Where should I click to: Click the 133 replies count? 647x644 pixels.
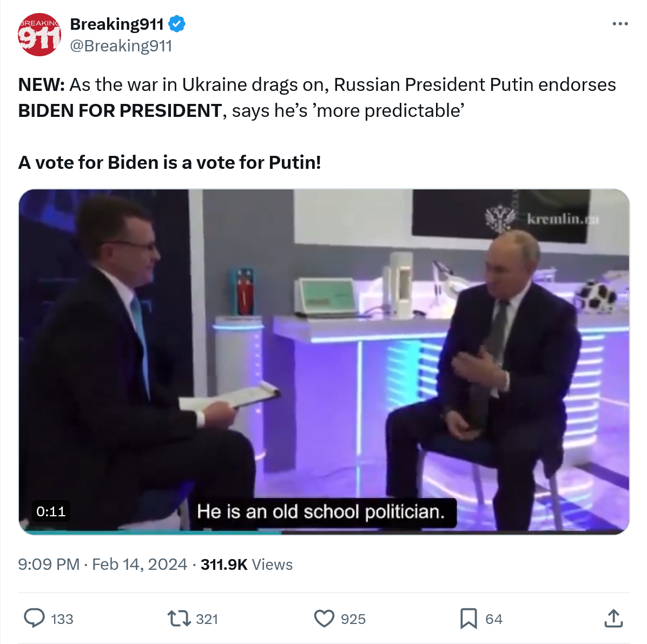(x=62, y=619)
